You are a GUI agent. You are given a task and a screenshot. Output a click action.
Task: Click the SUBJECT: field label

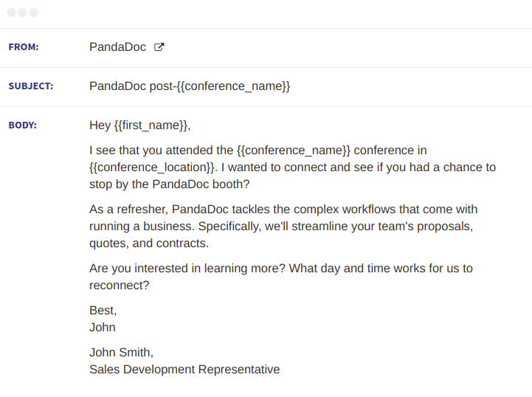pyautogui.click(x=31, y=86)
